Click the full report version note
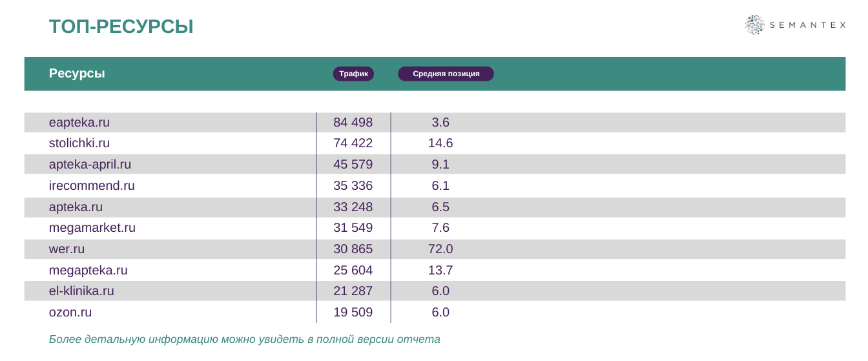The height and width of the screenshot is (361, 868). [244, 339]
